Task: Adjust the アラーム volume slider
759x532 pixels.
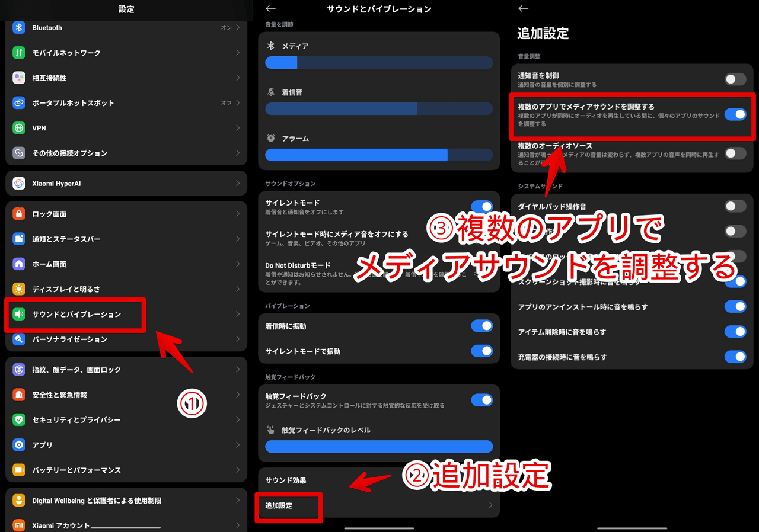Action: [x=379, y=155]
